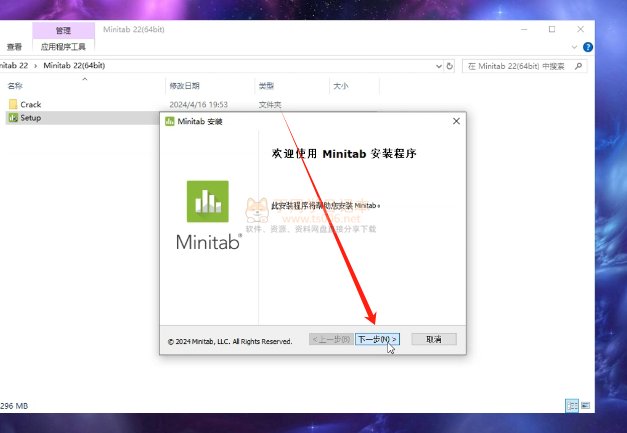Select the Setup application icon
627x433 pixels.
tap(13, 118)
